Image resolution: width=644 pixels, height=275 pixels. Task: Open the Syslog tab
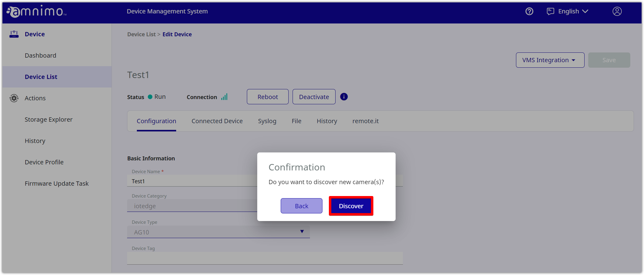point(267,121)
